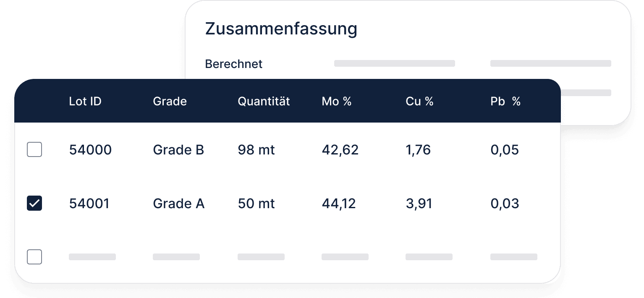Select the Grade B cell
The width and height of the screenshot is (644, 298).
(178, 150)
